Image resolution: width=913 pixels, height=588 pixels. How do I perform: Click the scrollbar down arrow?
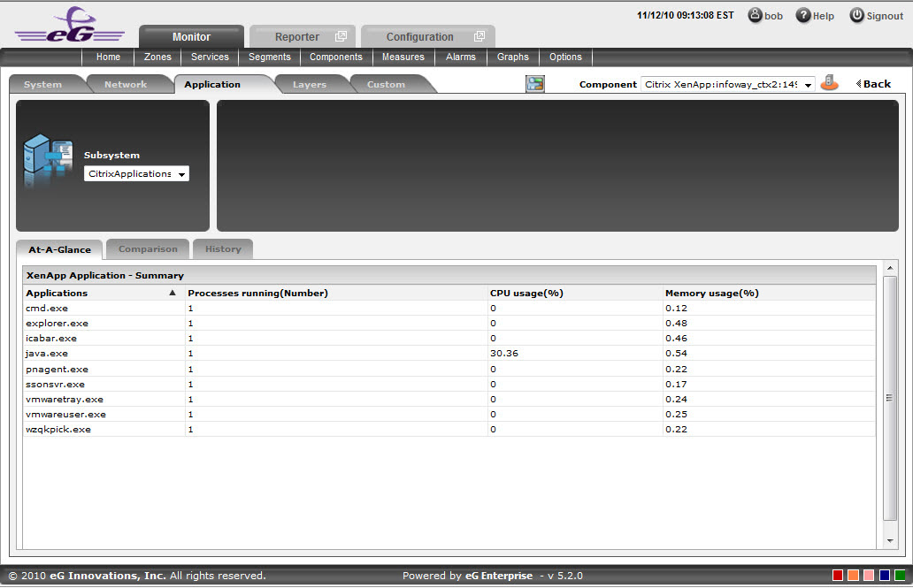(890, 541)
